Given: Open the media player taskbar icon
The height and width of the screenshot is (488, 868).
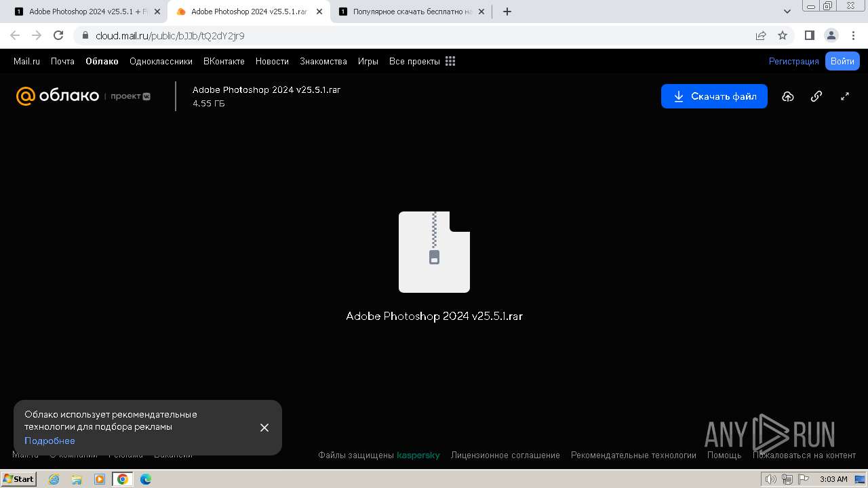Looking at the screenshot, I should pyautogui.click(x=100, y=479).
